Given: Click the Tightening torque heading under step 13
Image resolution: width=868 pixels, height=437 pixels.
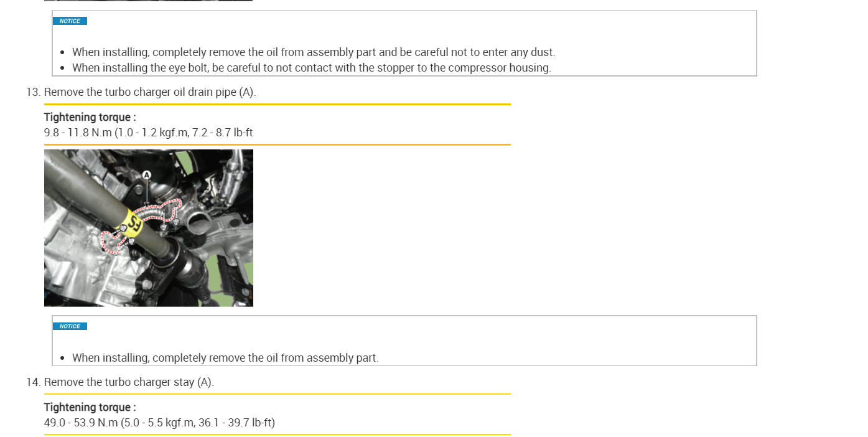Looking at the screenshot, I should tap(90, 117).
